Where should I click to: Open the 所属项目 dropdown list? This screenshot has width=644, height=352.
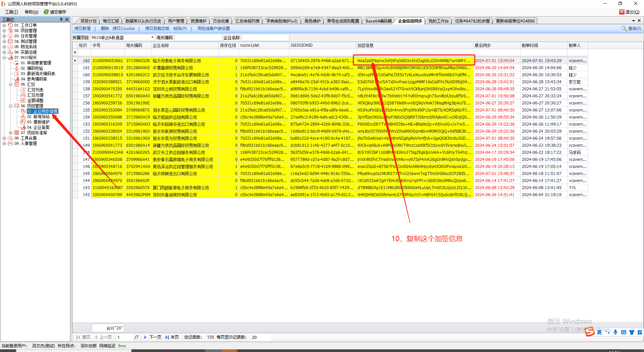click(152, 37)
